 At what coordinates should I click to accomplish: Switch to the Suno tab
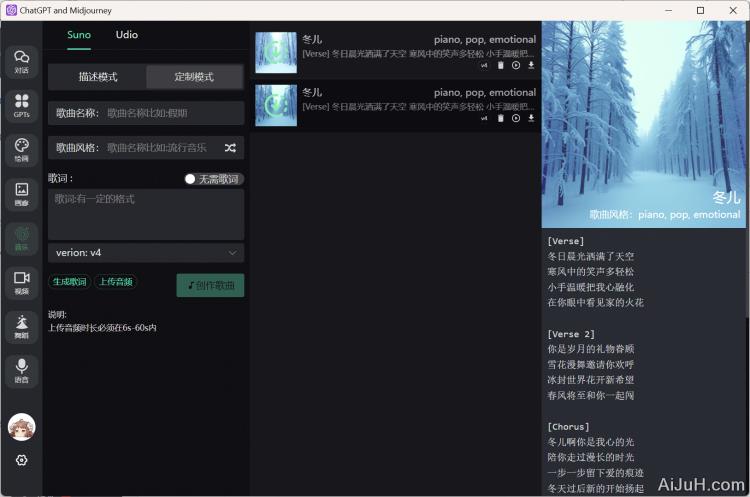click(79, 35)
